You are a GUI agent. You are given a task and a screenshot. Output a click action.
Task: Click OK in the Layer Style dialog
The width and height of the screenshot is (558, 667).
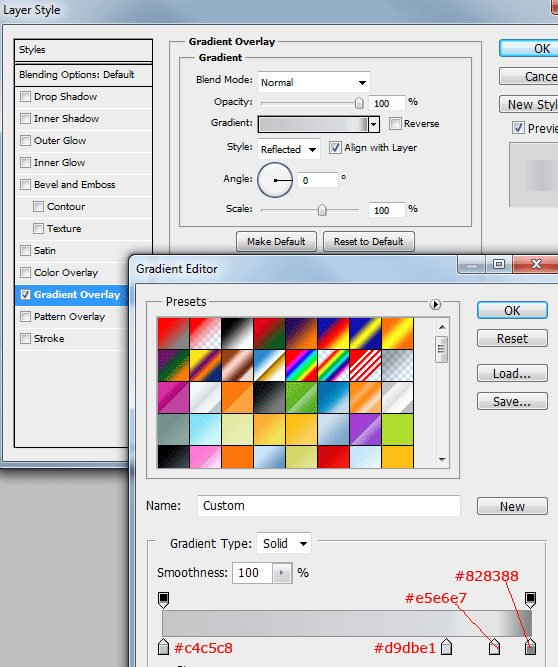529,48
